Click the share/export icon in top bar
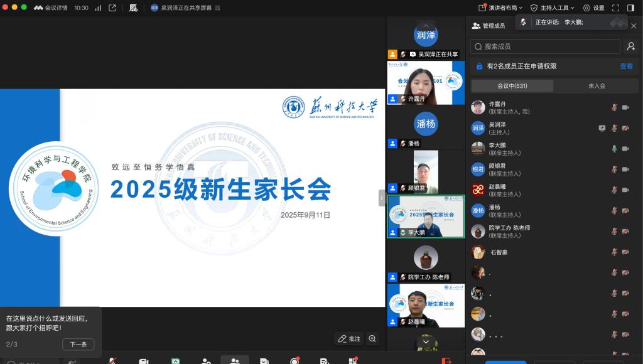The height and width of the screenshot is (364, 643). coord(112,8)
